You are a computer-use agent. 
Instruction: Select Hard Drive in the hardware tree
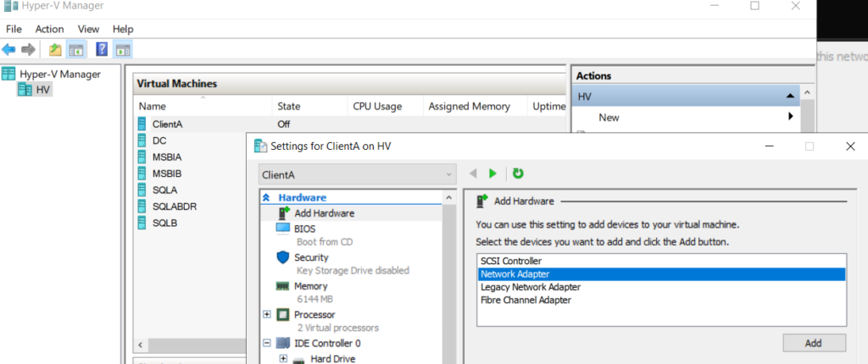point(332,358)
